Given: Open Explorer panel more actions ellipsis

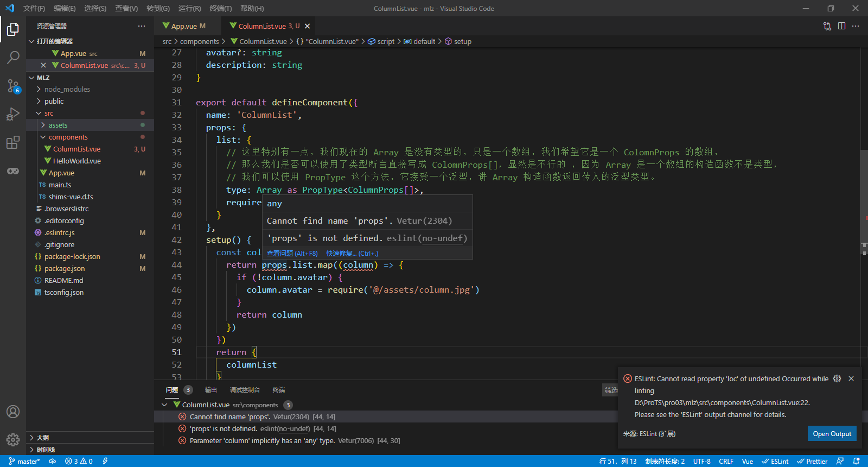Looking at the screenshot, I should pyautogui.click(x=142, y=26).
